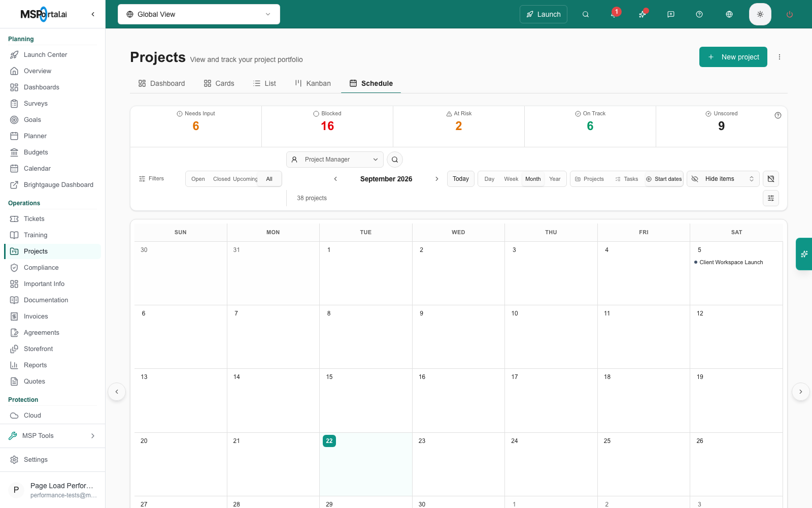Open Project Manager dropdown
The image size is (812, 508).
click(x=335, y=160)
